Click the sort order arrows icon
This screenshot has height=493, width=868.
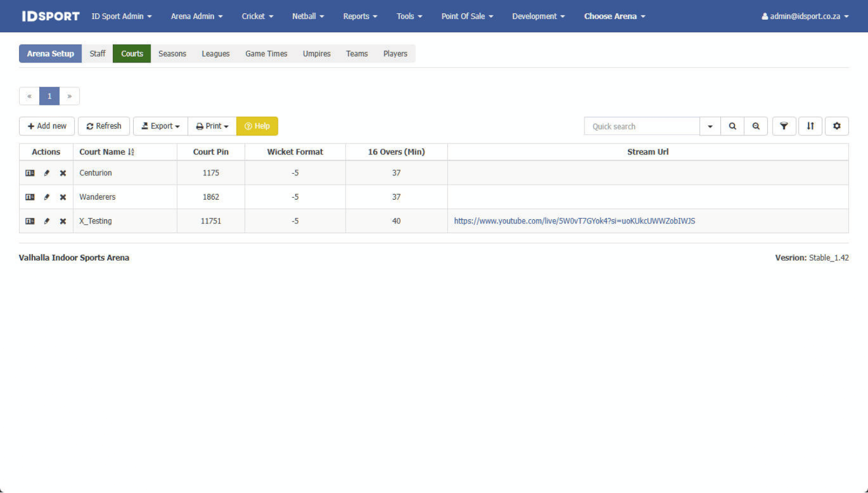pos(810,126)
